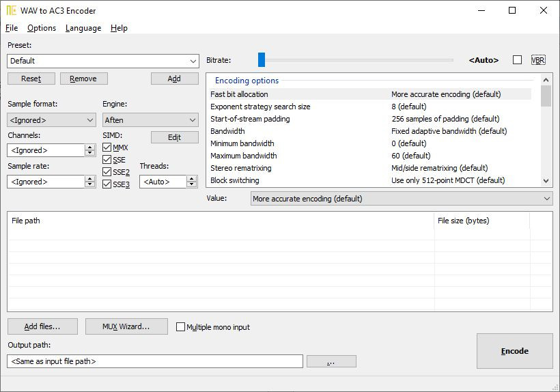Open the MUX Wizard... dialog

(126, 326)
